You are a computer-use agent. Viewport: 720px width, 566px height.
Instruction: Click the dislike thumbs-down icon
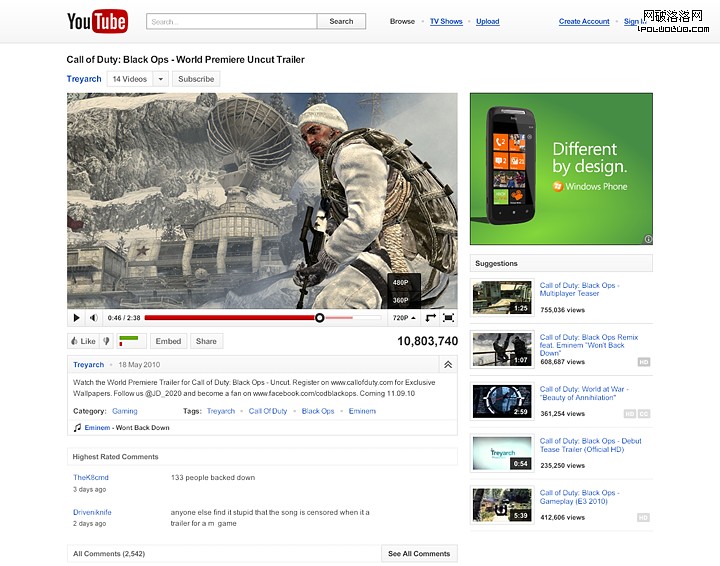point(107,341)
